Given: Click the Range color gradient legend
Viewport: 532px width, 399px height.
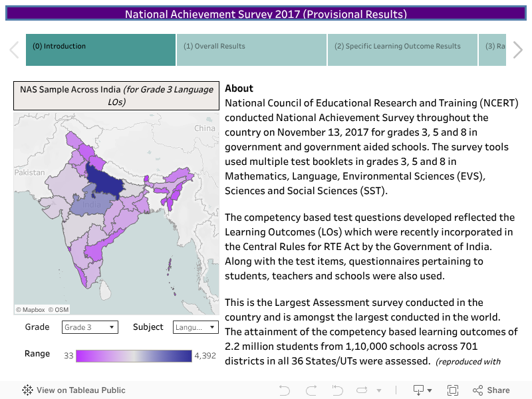Looking at the screenshot, I should pyautogui.click(x=134, y=356).
